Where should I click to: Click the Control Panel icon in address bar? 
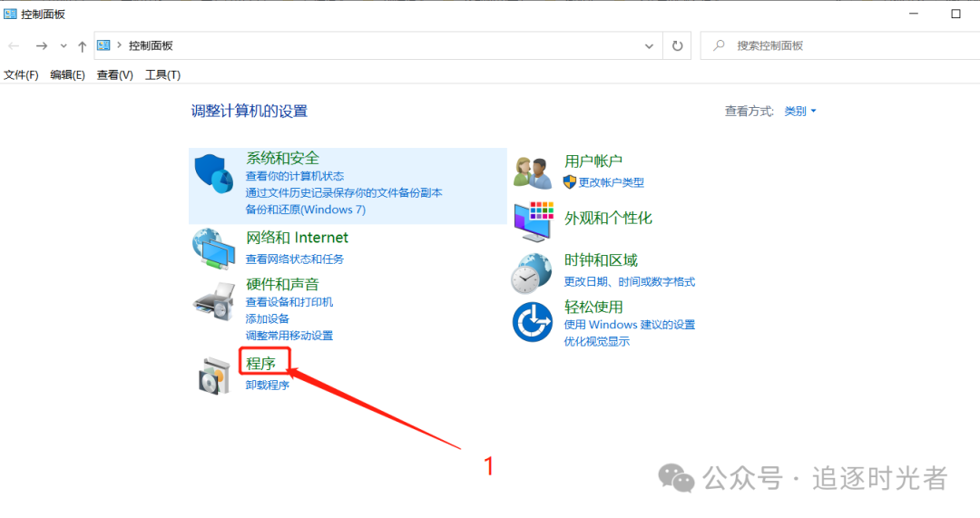click(x=103, y=45)
